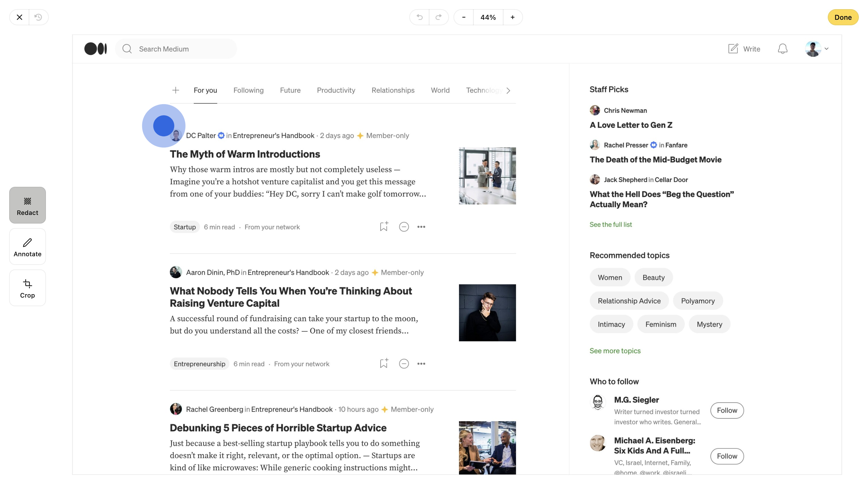
Task: Select the Annotate pencil tool
Action: tap(28, 246)
